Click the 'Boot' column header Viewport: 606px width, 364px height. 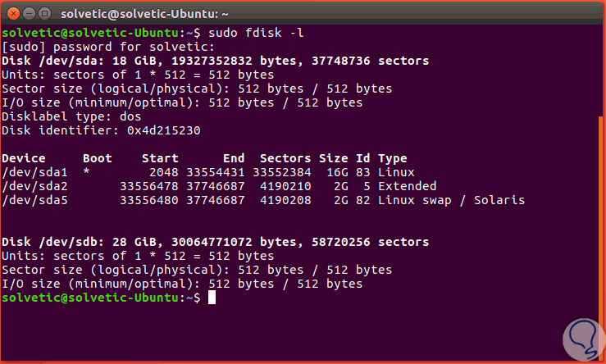point(97,159)
